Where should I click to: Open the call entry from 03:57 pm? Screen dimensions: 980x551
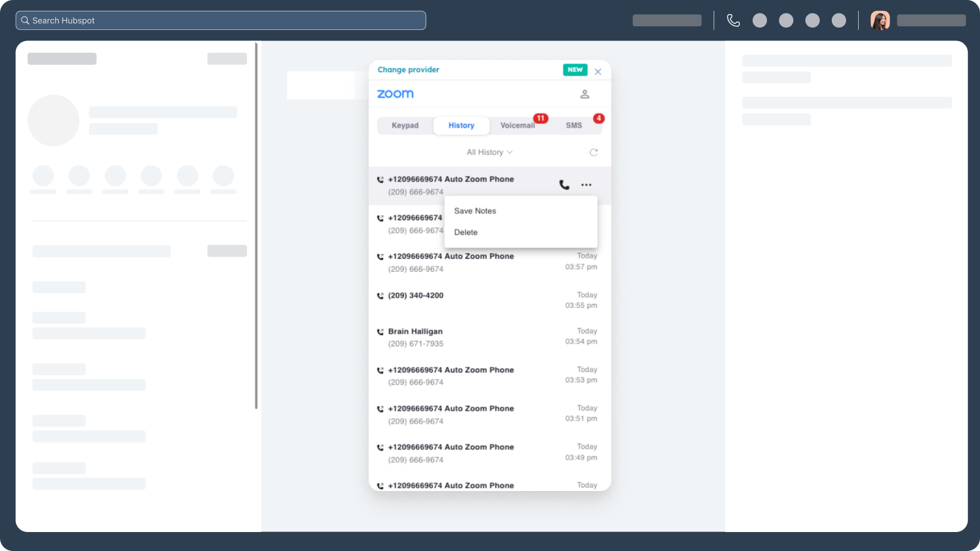click(489, 262)
